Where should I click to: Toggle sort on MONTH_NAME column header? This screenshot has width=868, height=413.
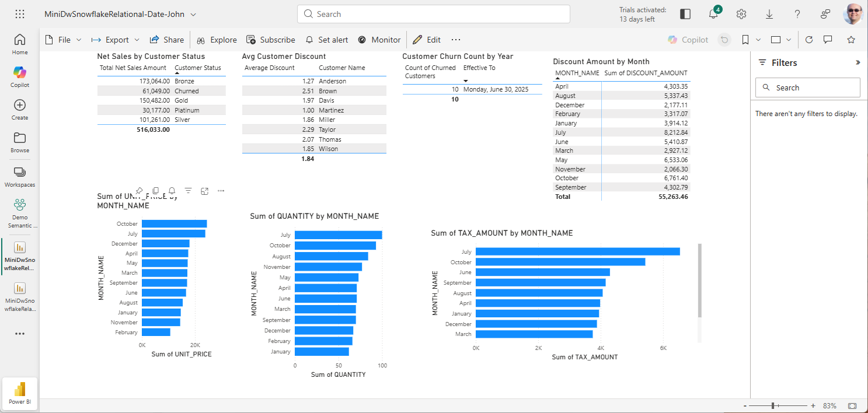577,73
